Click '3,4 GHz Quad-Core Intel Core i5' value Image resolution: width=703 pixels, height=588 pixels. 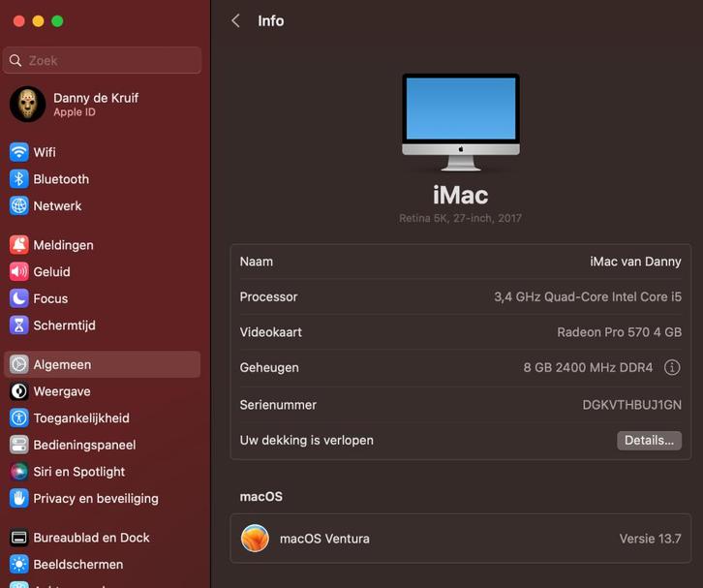(x=588, y=297)
